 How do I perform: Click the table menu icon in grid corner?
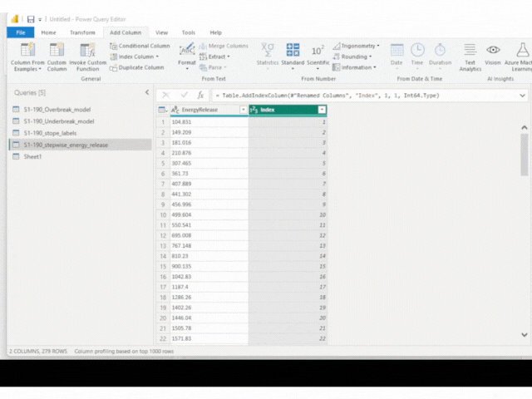(x=163, y=110)
